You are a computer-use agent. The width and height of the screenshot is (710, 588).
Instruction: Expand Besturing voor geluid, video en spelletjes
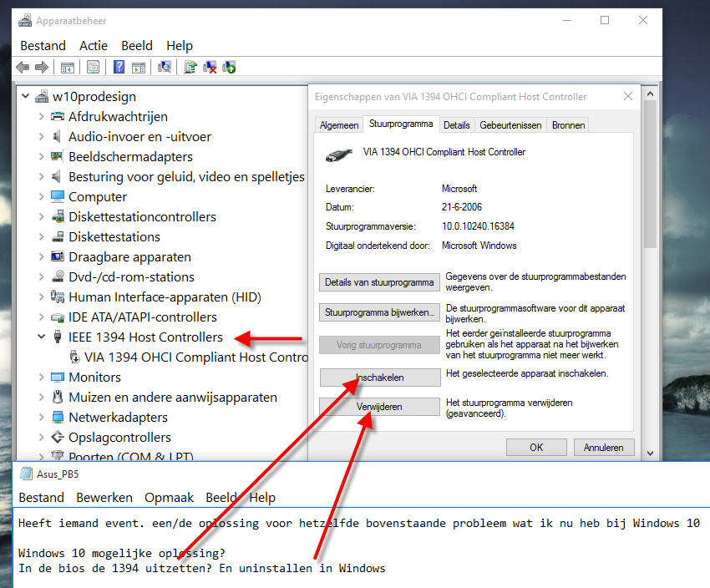click(41, 176)
